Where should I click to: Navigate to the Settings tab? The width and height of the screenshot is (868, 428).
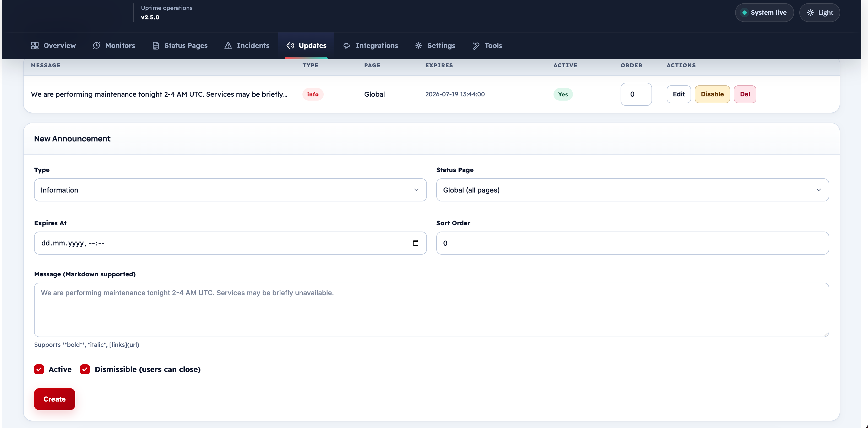point(435,46)
